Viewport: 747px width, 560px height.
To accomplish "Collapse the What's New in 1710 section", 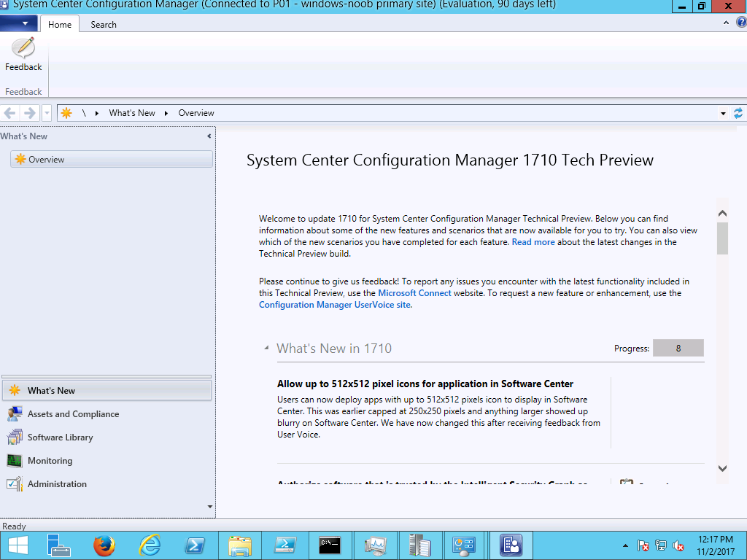I will pyautogui.click(x=267, y=348).
